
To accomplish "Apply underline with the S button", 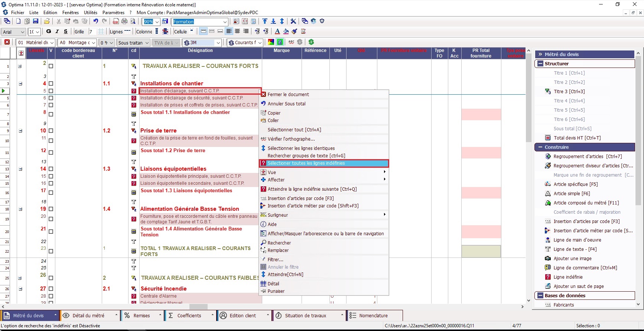I will coord(66,32).
